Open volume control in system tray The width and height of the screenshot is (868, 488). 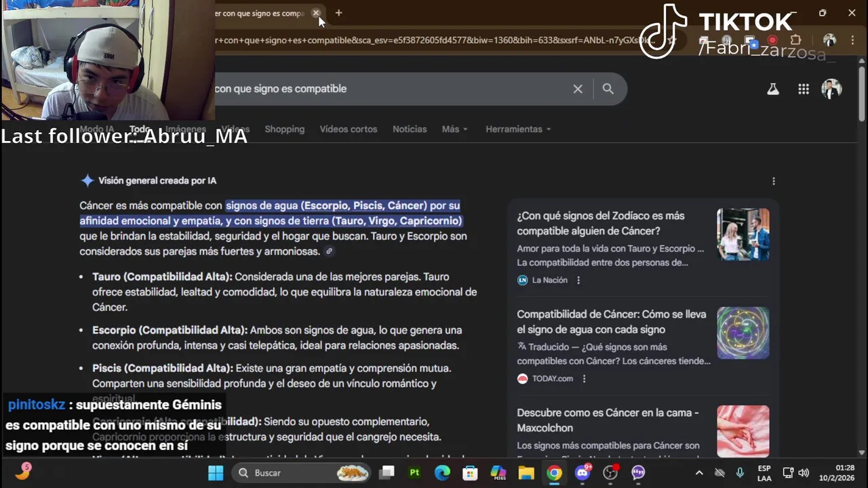[804, 472]
